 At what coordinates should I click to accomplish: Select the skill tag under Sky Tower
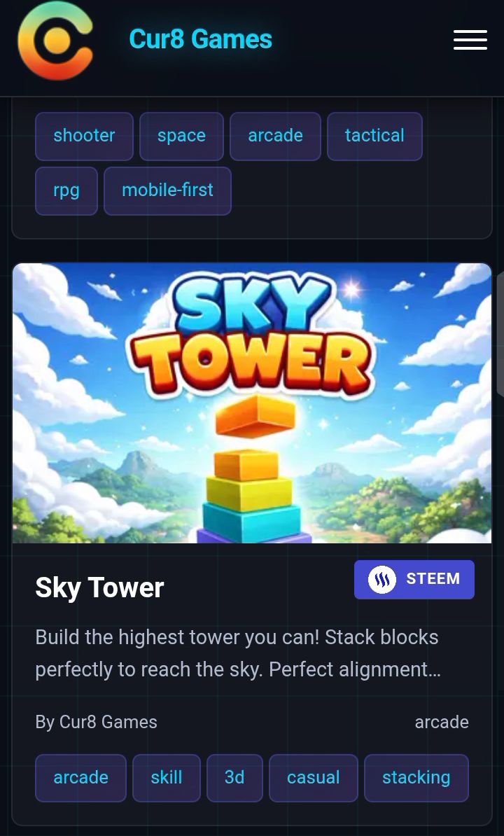(166, 778)
